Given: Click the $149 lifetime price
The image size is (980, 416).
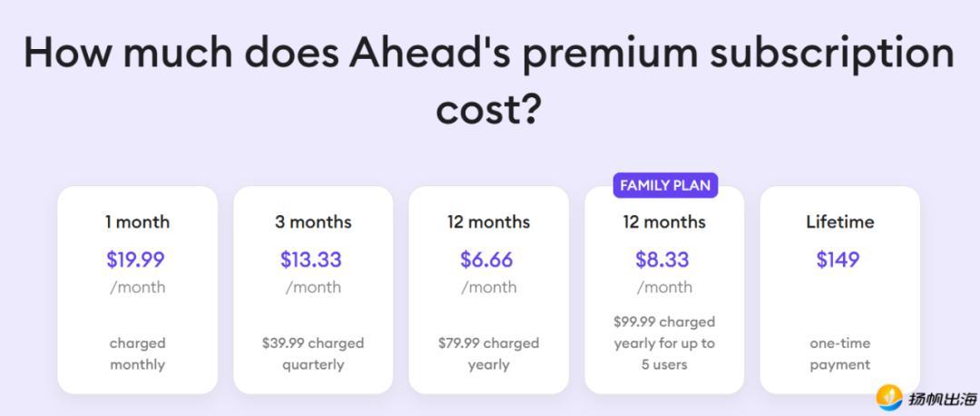Looking at the screenshot, I should click(x=838, y=260).
